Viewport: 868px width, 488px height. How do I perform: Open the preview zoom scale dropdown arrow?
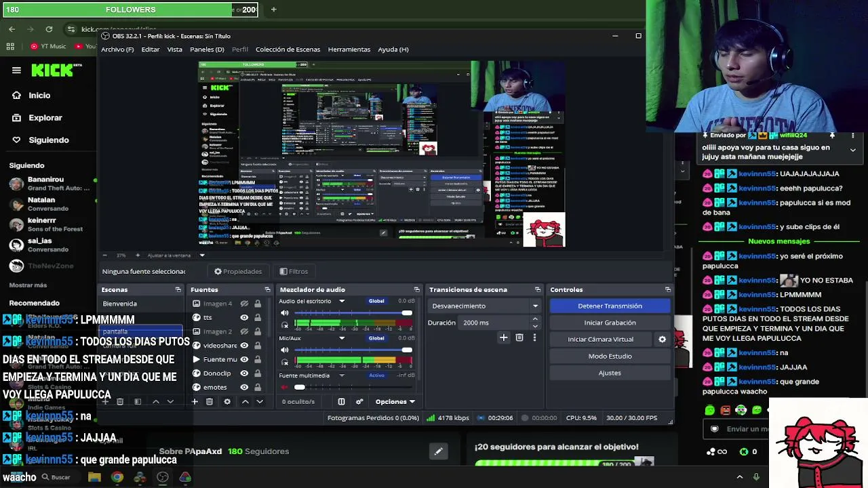(x=202, y=256)
